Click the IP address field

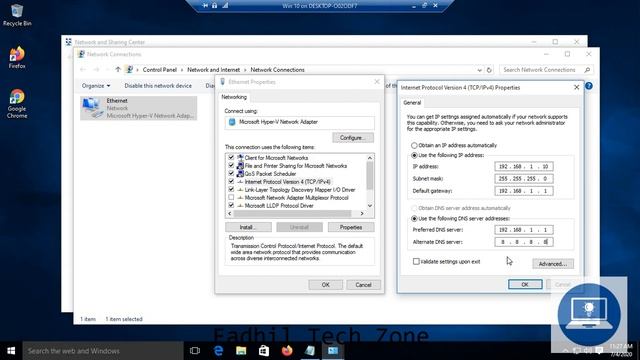coord(524,167)
